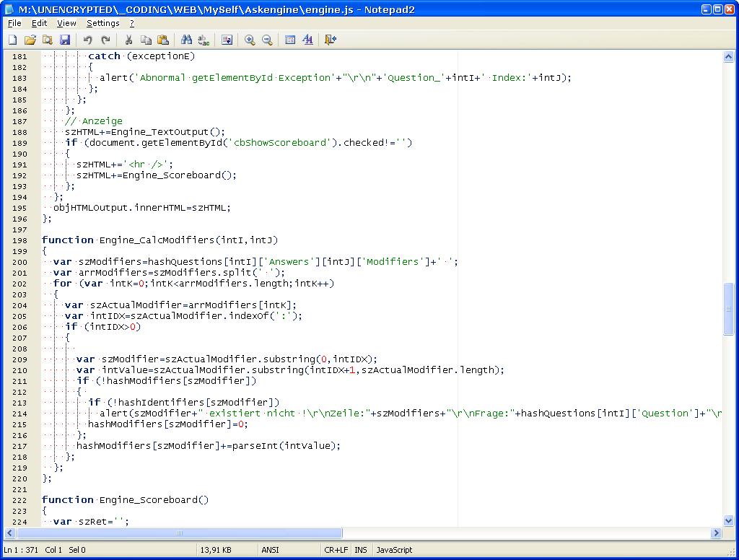
Task: Click the horizontal scrollbar right arrow
Action: (x=717, y=533)
